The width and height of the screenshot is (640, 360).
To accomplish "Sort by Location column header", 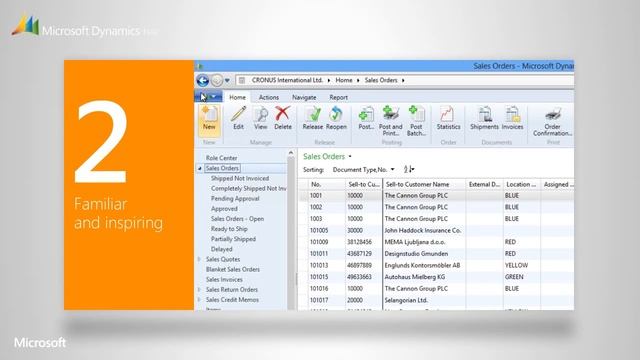I will [x=522, y=184].
